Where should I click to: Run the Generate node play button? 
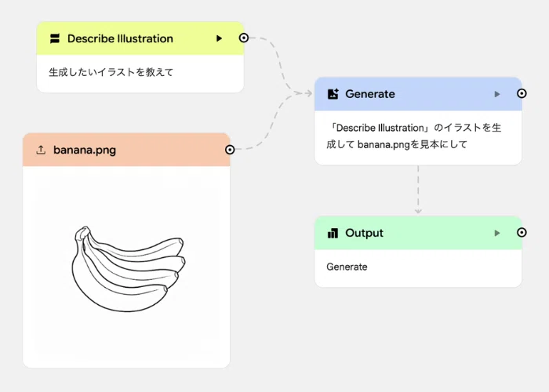click(497, 94)
